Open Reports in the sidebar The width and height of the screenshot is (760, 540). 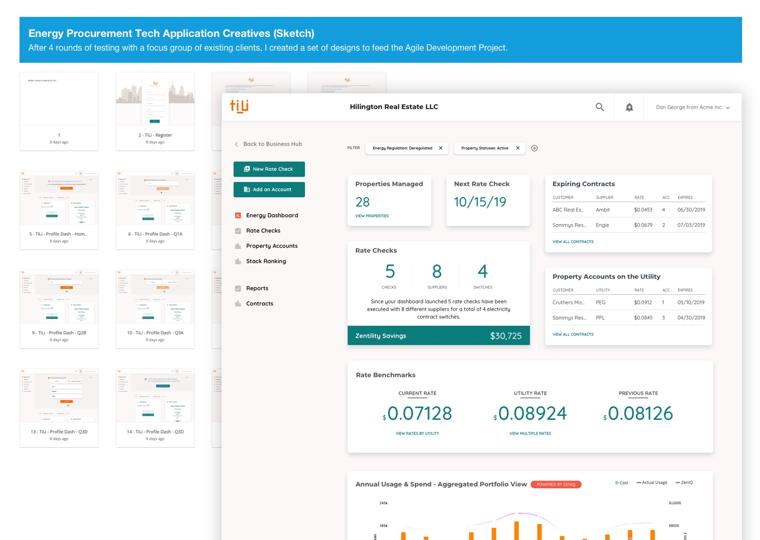pos(257,288)
